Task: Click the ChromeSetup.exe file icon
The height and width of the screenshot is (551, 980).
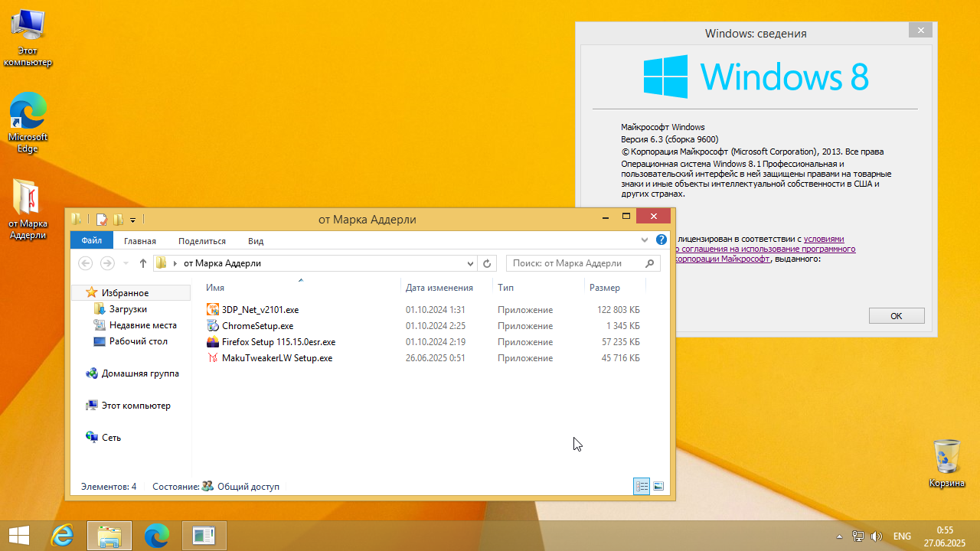Action: 213,326
